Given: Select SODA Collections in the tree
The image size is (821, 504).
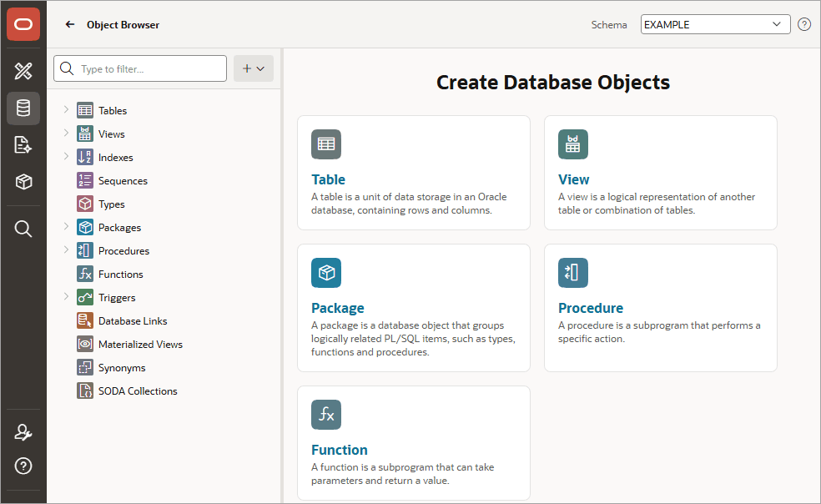Looking at the screenshot, I should click(x=138, y=391).
